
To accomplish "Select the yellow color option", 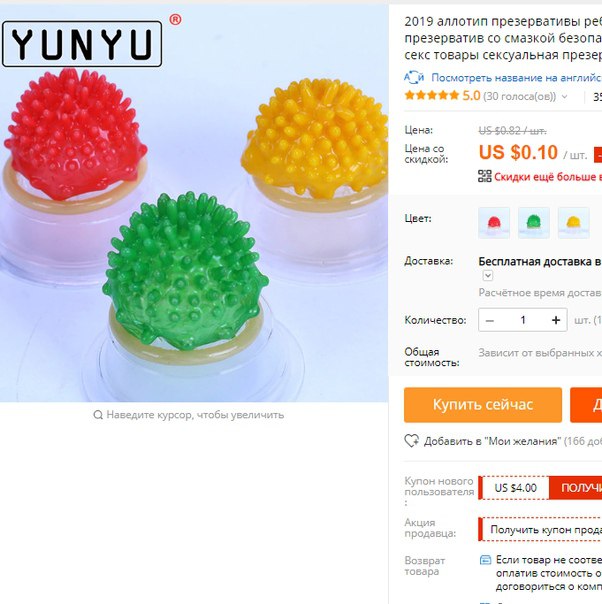I will (x=573, y=223).
